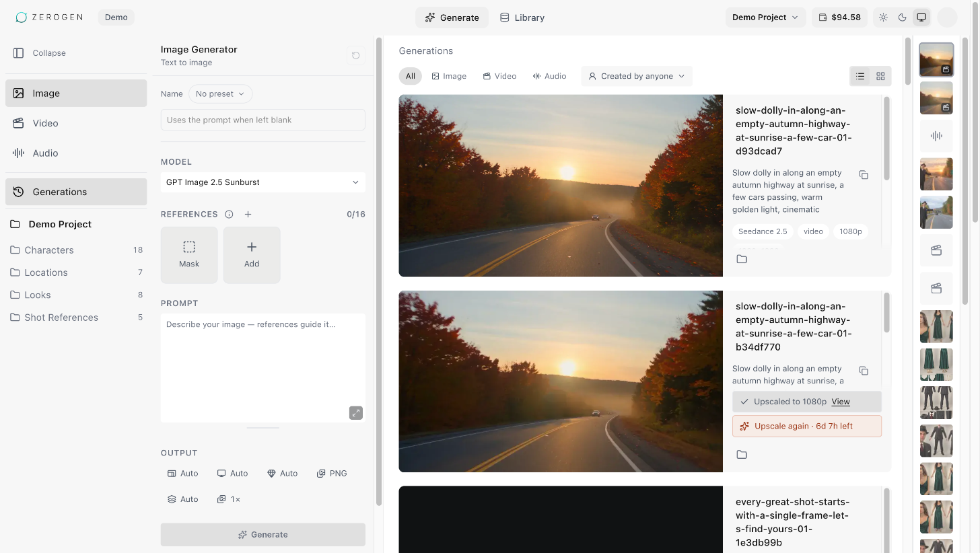Open the Shot References folder
980x553 pixels.
click(76, 318)
